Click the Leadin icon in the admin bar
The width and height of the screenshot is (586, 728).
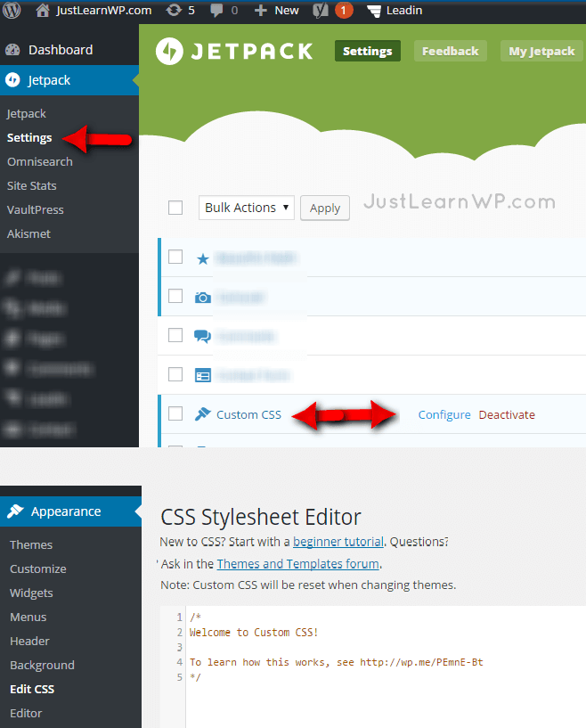click(374, 10)
